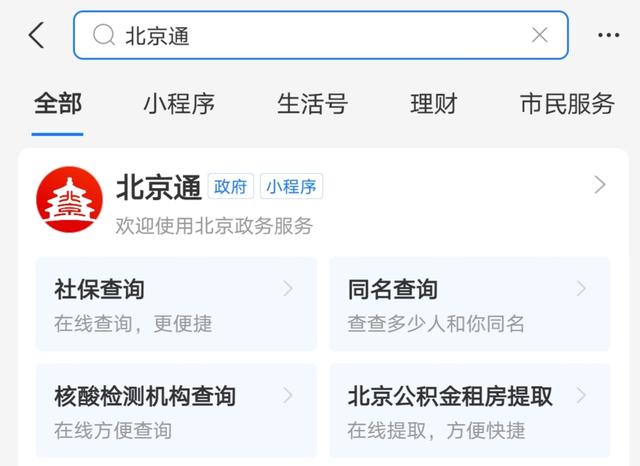
Task: Click chevron on 核酸检测机构查询 card
Action: 288,395
